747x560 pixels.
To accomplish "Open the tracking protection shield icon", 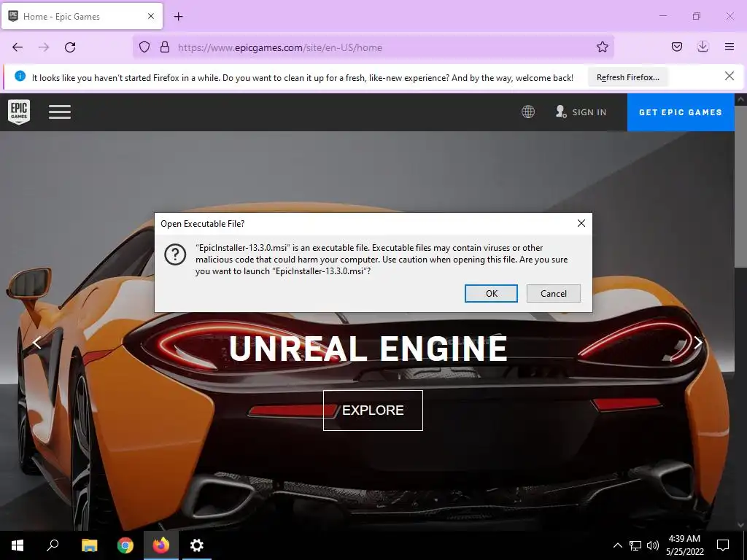I will tap(144, 47).
